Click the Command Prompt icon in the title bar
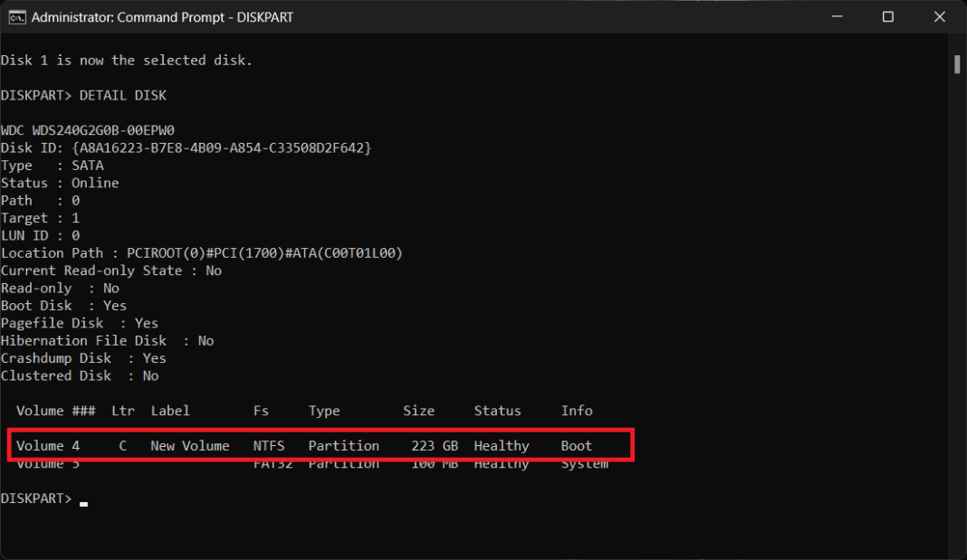Viewport: 967px width, 560px height. 16,16
